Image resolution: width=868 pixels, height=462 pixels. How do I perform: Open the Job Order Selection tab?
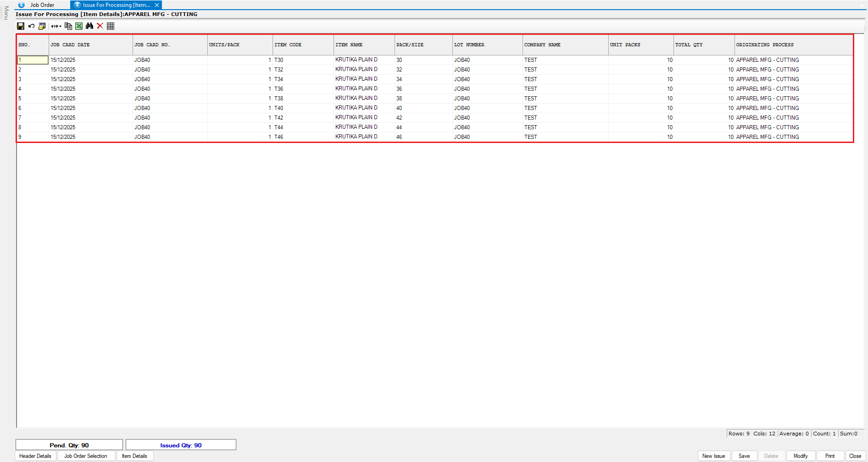click(x=86, y=456)
